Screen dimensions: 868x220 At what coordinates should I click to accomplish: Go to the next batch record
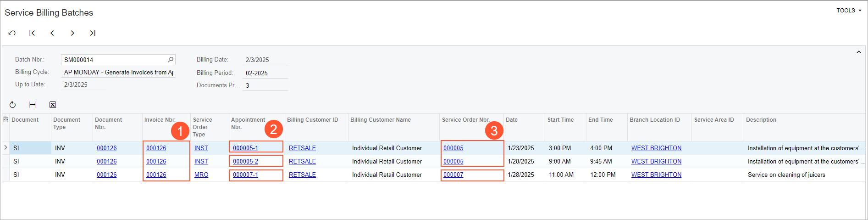72,33
